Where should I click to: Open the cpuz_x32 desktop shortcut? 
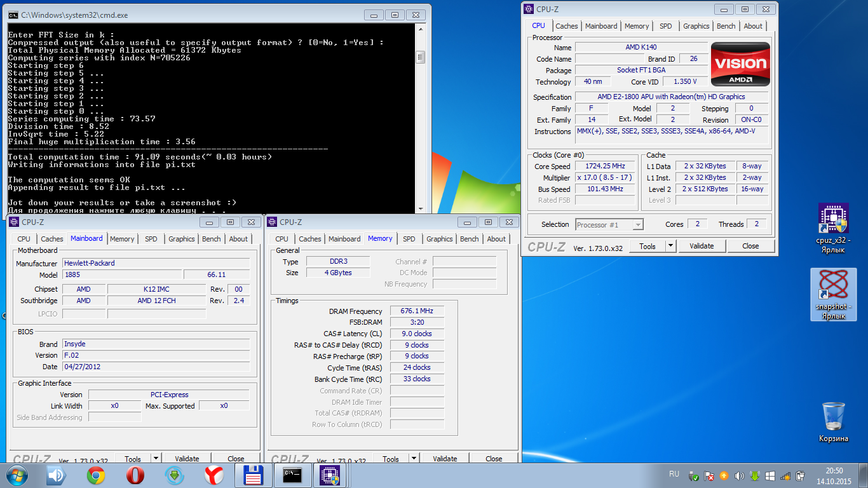(x=833, y=229)
